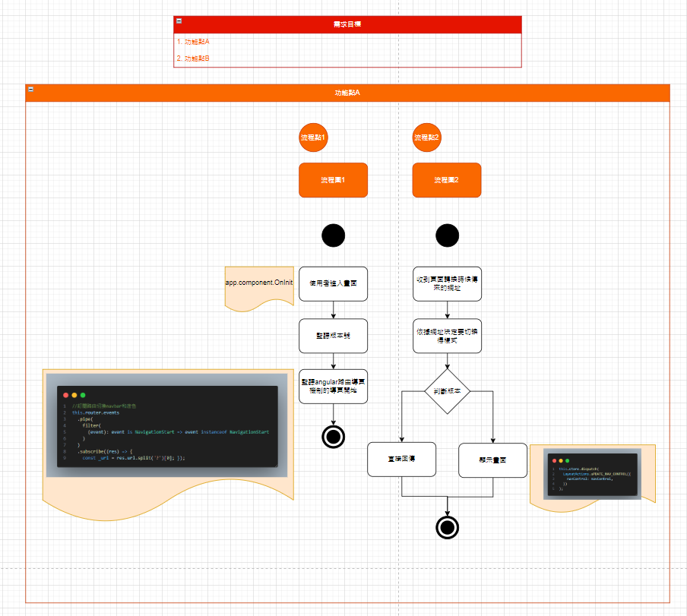Image resolution: width=687 pixels, height=616 pixels.
Task: Select the app.component.OnInit note shape
Action: (x=259, y=287)
